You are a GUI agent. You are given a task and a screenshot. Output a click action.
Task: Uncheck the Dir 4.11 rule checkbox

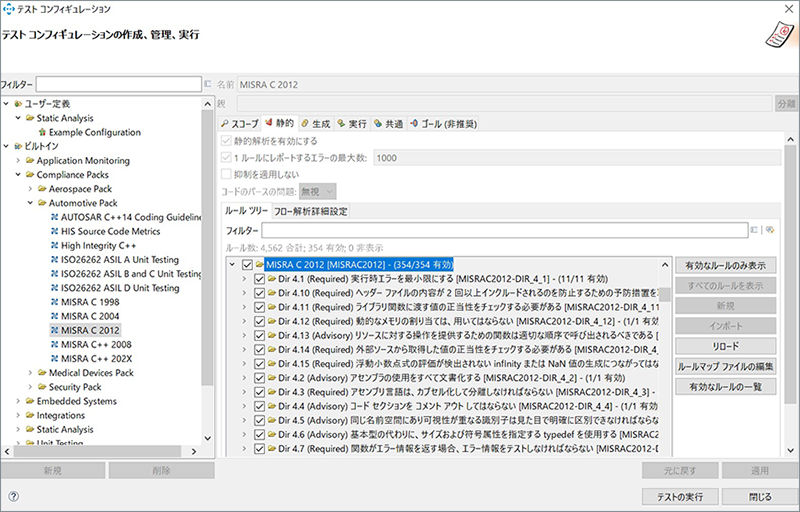(259, 308)
